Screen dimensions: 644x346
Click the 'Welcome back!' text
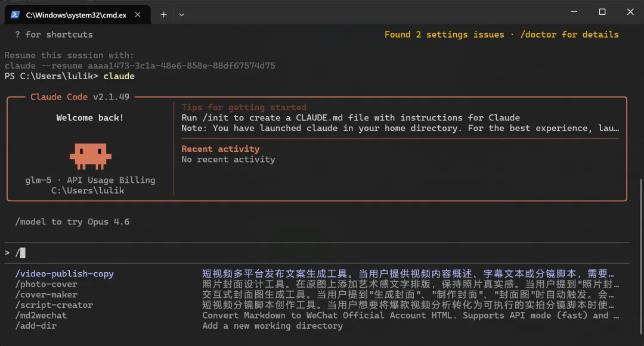point(90,118)
